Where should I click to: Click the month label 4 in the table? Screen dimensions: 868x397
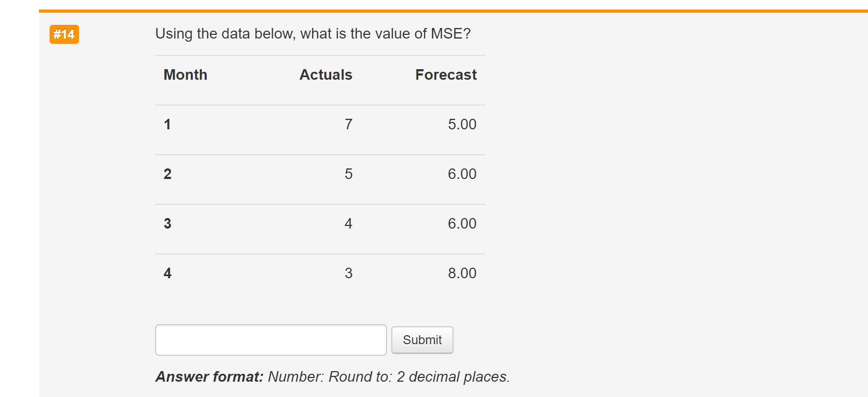[x=167, y=273]
